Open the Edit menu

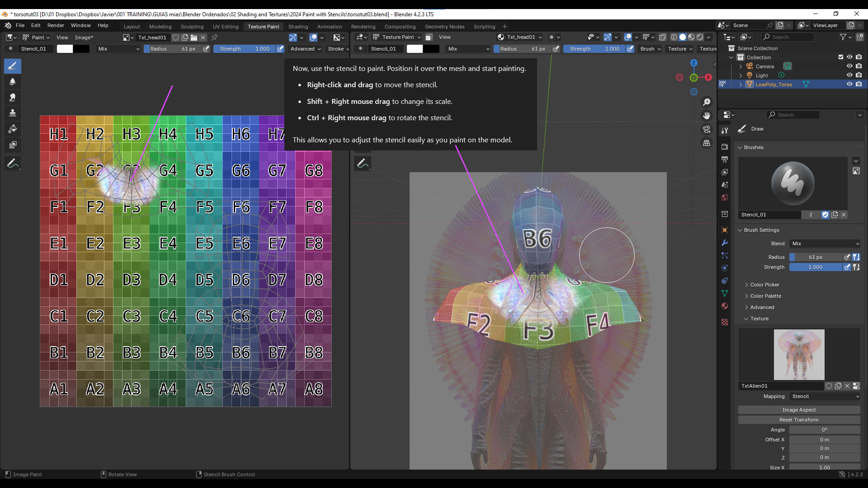pyautogui.click(x=36, y=25)
